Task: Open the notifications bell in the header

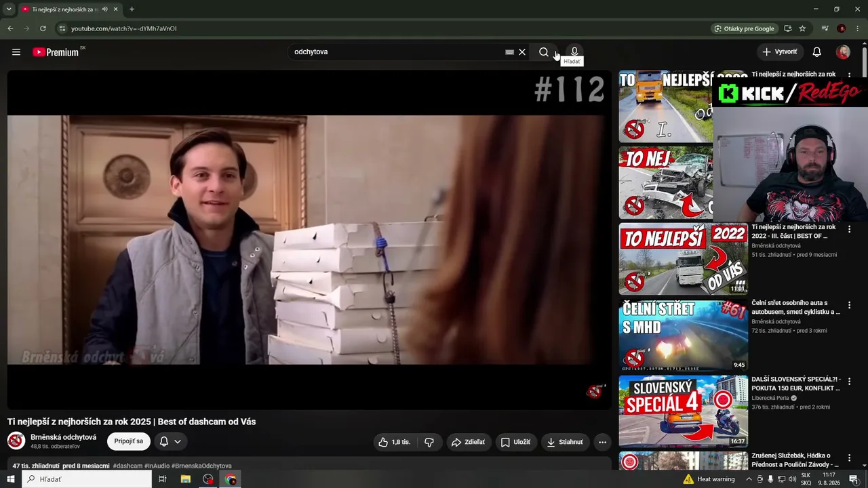Action: [x=817, y=52]
